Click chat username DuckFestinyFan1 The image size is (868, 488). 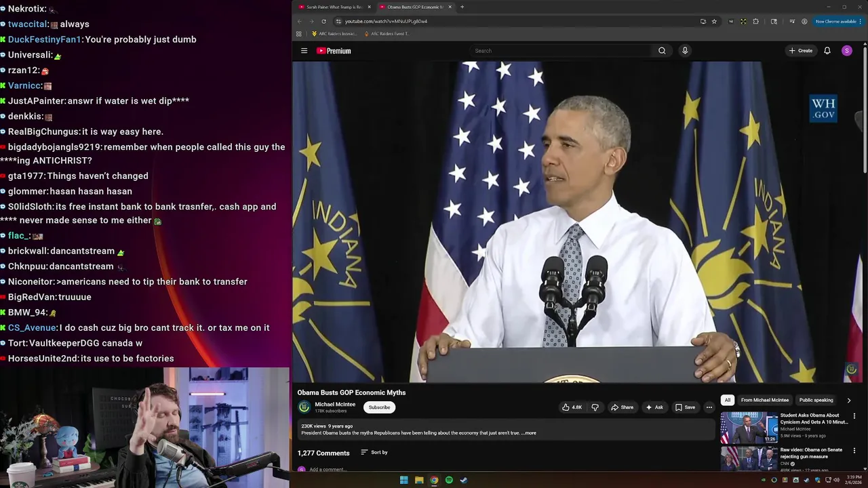tap(44, 39)
